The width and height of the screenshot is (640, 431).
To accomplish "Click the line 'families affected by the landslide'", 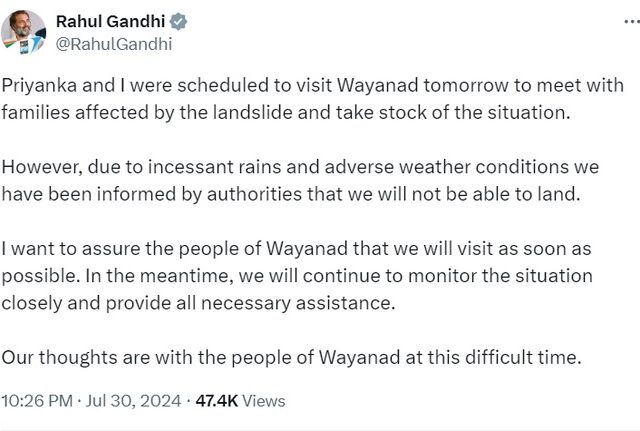I will click(x=286, y=112).
